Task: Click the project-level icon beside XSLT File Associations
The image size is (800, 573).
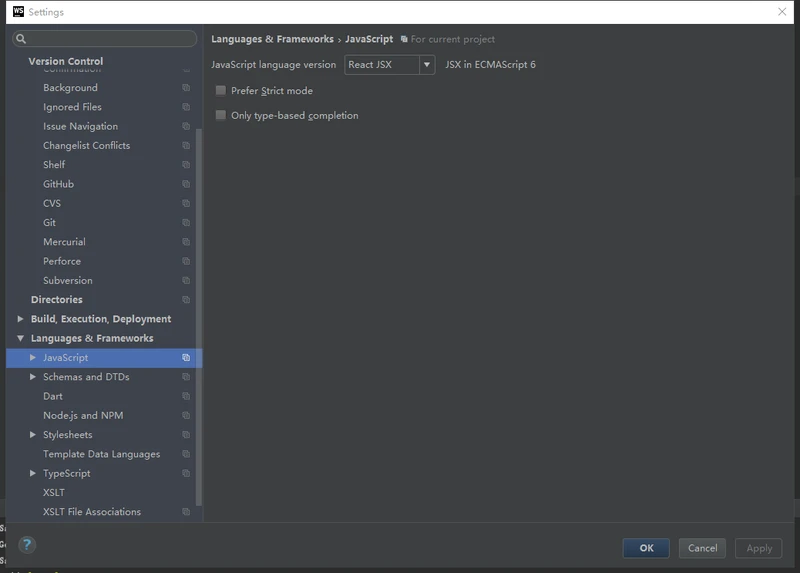Action: [x=186, y=512]
